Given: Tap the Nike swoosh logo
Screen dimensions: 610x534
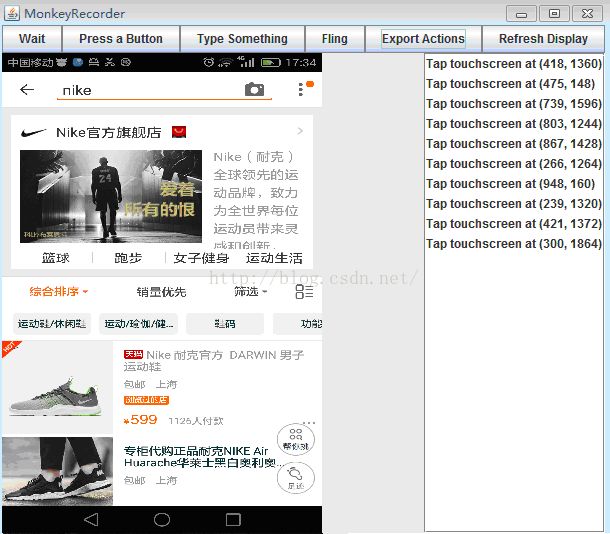Looking at the screenshot, I should click(x=33, y=133).
